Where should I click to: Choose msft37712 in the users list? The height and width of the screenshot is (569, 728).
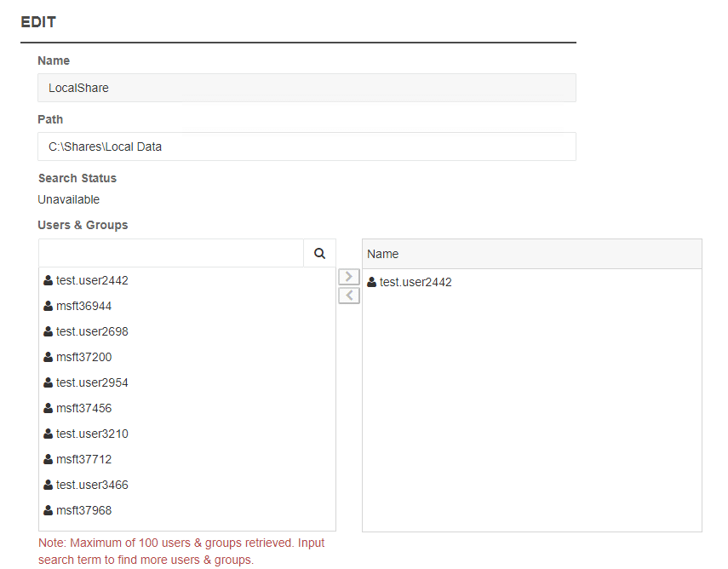pos(83,459)
